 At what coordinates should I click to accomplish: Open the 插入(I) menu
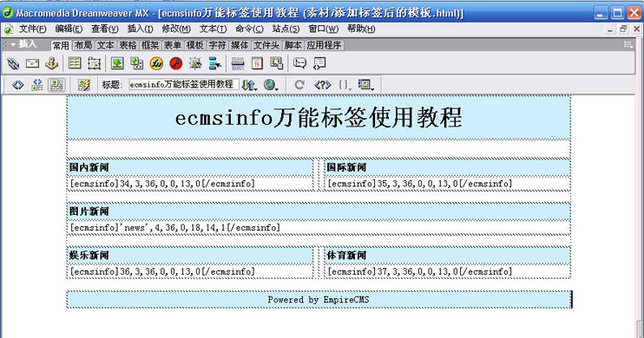point(140,29)
